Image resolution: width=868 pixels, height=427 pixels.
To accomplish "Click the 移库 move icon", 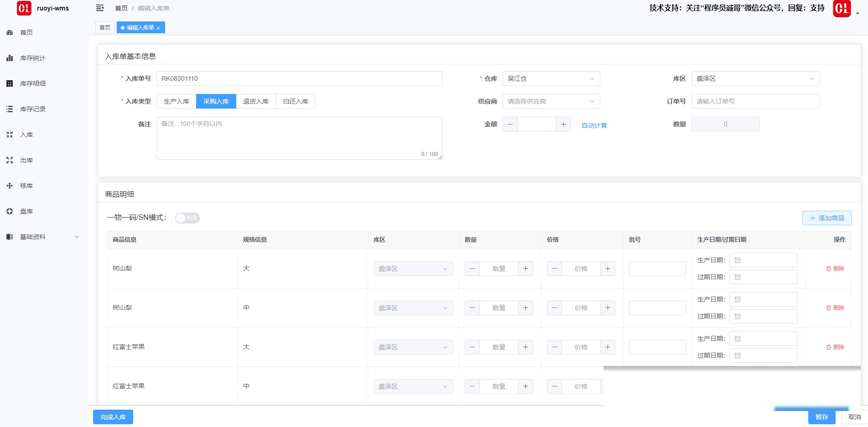I will (x=10, y=186).
